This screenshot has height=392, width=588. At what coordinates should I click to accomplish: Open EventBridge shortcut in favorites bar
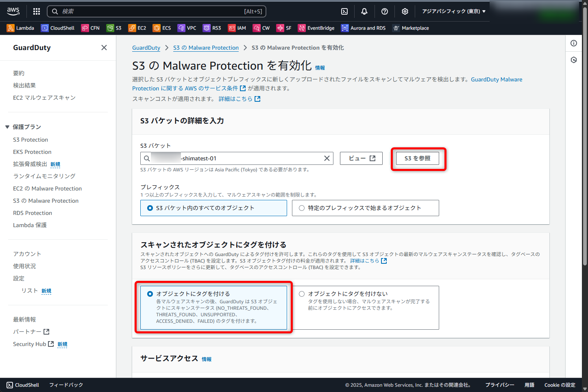coord(316,28)
